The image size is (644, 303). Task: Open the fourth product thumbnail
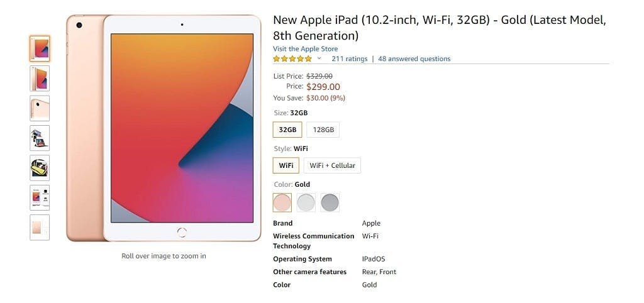tap(40, 138)
